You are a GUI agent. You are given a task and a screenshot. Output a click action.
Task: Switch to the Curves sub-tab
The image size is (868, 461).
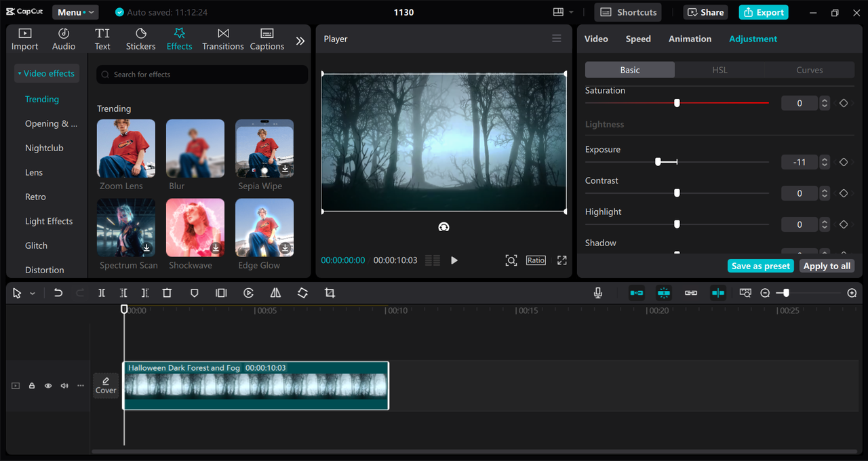(810, 70)
